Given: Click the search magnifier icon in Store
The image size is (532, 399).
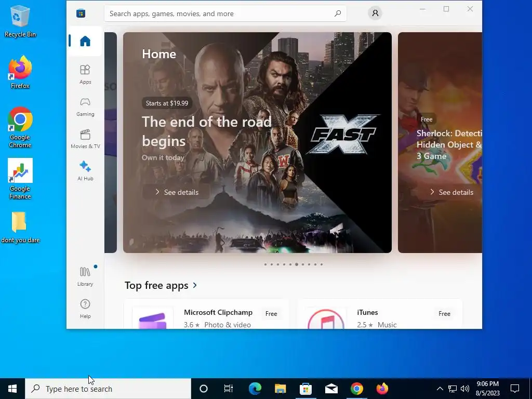Looking at the screenshot, I should pos(338,14).
